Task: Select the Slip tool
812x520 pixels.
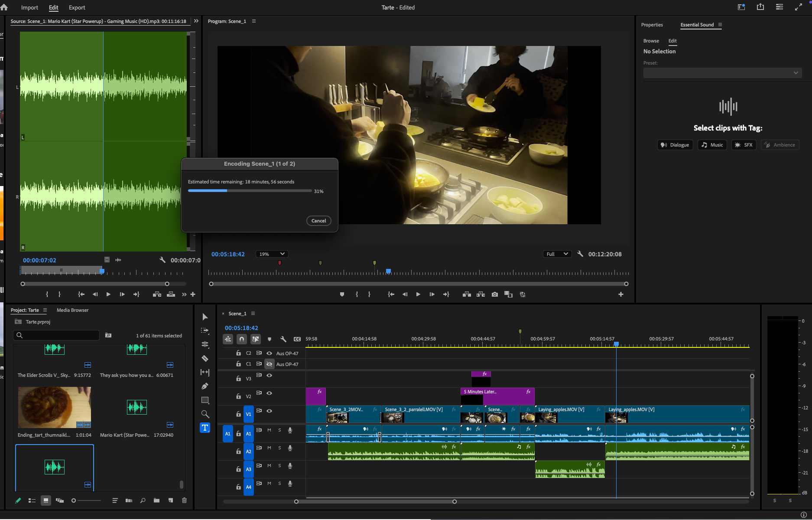Action: pyautogui.click(x=205, y=372)
